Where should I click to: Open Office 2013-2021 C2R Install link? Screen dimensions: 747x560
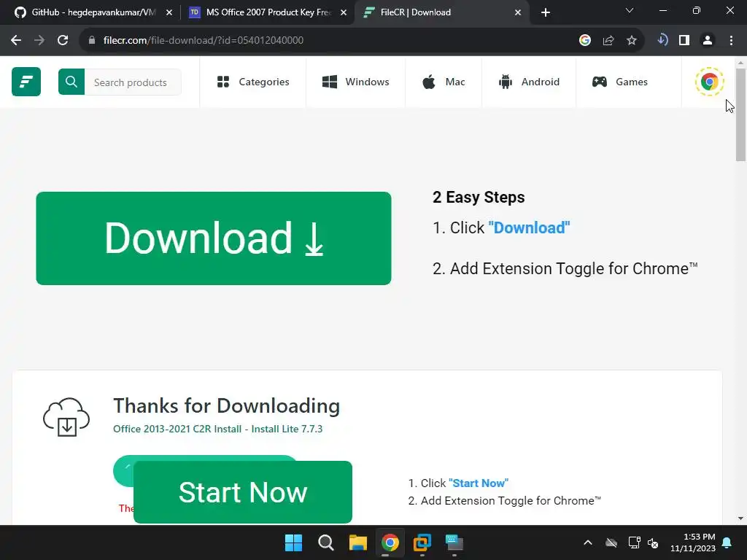click(x=217, y=429)
